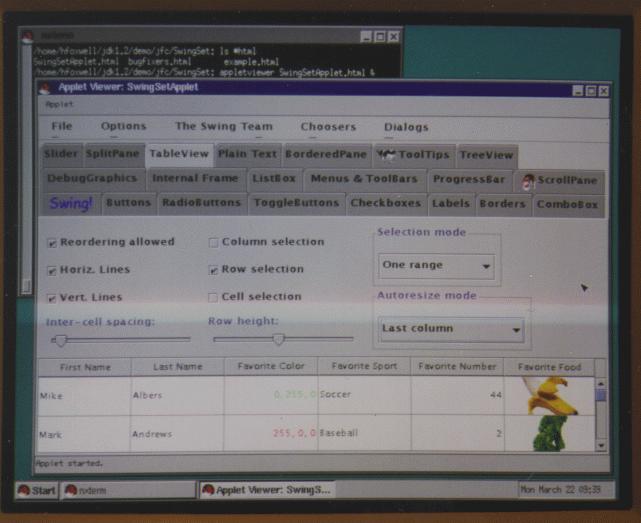Toggle the Reordering allowed checkbox

(52, 243)
